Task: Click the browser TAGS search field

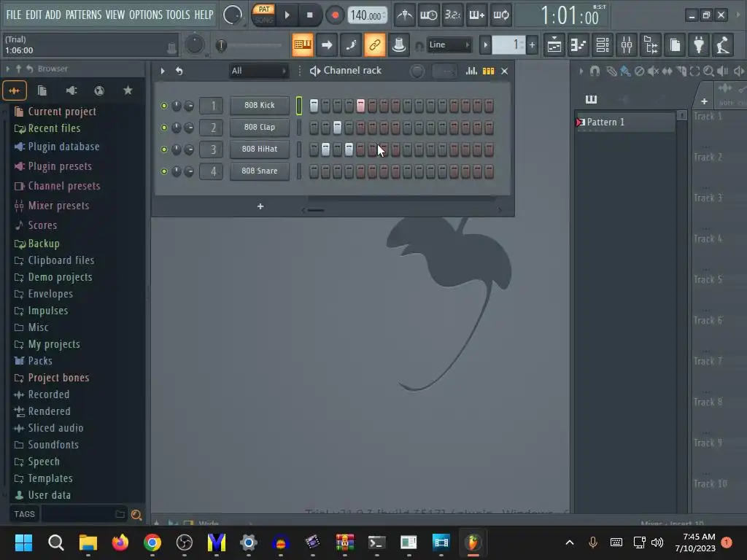Action: click(x=84, y=514)
